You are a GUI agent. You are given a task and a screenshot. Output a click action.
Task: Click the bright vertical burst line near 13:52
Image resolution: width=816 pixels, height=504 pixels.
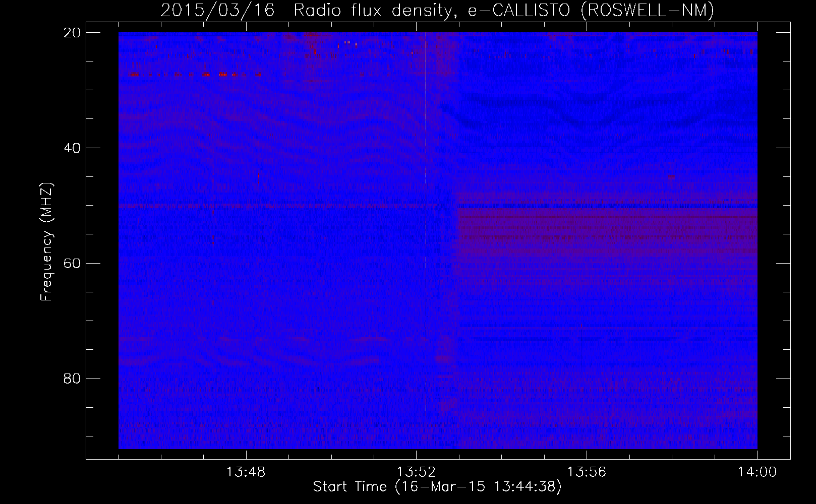click(426, 224)
